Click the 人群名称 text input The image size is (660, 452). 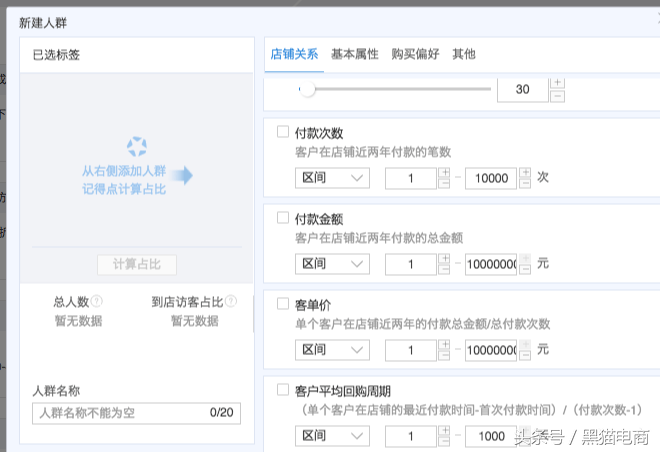point(136,413)
